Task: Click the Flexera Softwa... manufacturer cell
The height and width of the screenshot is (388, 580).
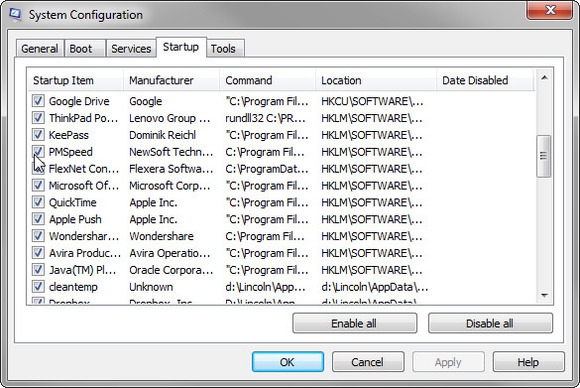Action: (x=171, y=169)
